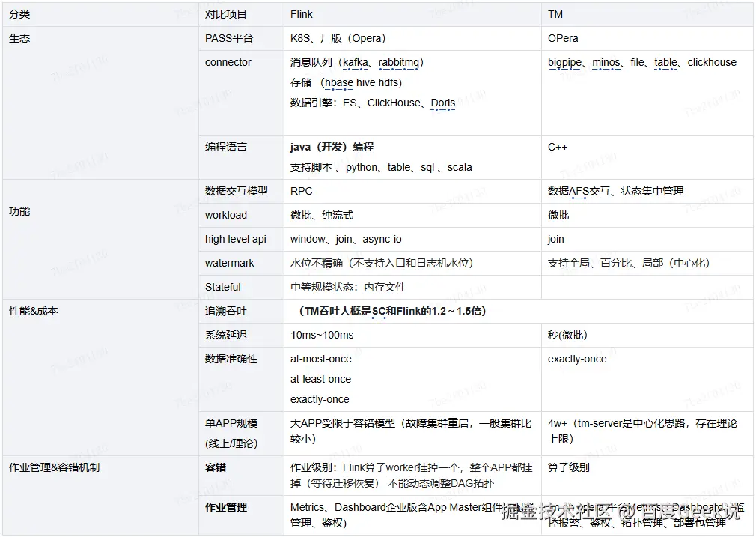Open the clickhouse link in TM row
The image size is (756, 537).
click(x=712, y=62)
